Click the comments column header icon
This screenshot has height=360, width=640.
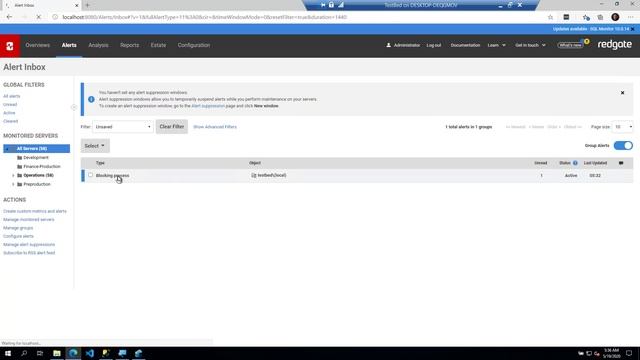tap(621, 163)
